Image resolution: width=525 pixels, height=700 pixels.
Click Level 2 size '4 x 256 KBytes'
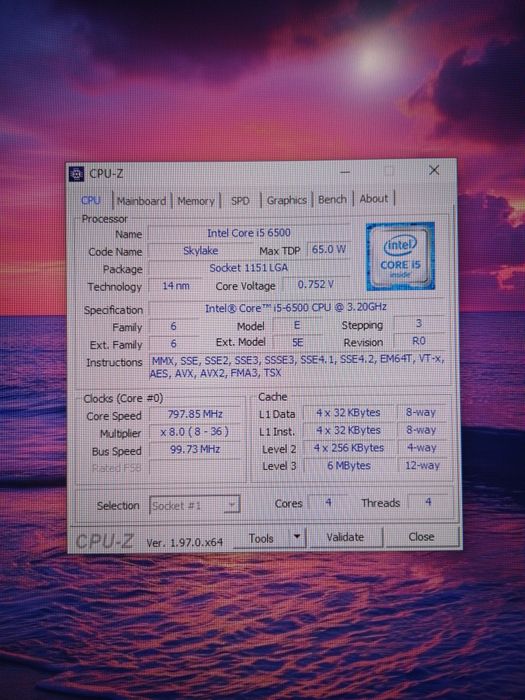click(348, 448)
